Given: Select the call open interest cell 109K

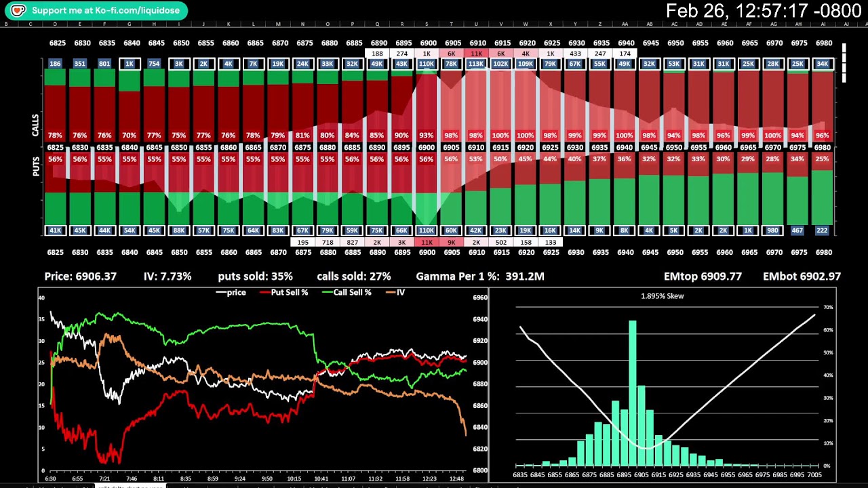Looking at the screenshot, I should tap(526, 64).
